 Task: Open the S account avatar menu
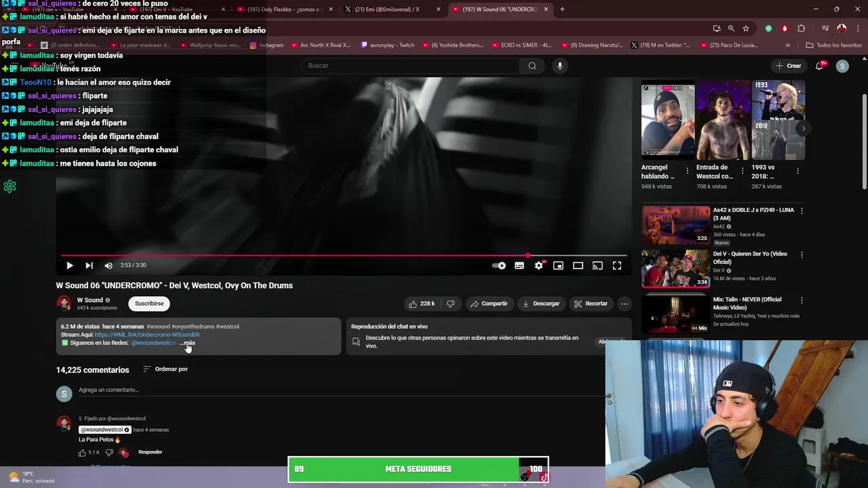pyautogui.click(x=842, y=66)
